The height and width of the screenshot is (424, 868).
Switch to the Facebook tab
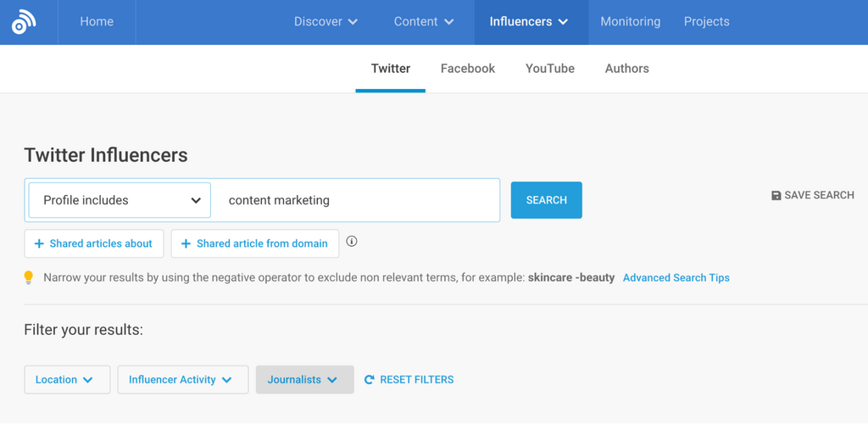pyautogui.click(x=468, y=69)
